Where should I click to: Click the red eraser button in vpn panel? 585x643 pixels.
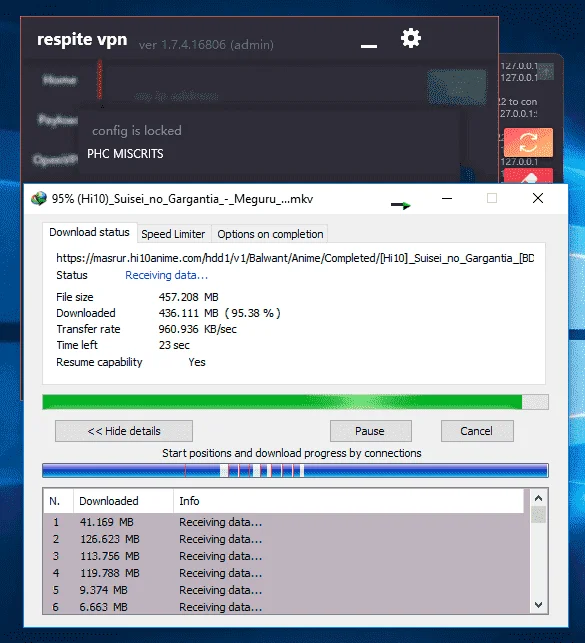pos(528,176)
